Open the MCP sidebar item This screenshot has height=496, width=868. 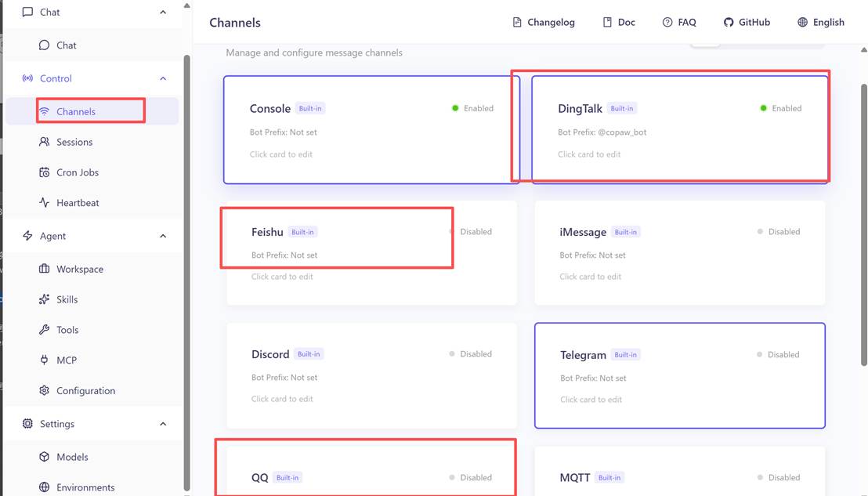point(92,360)
